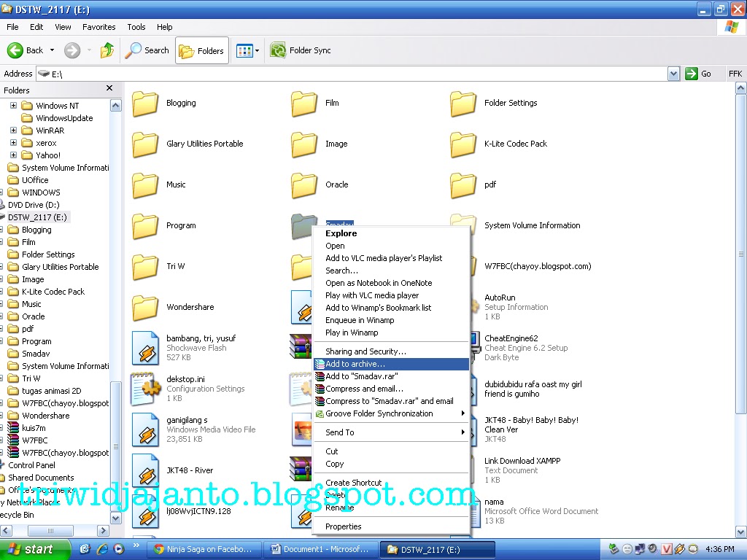This screenshot has height=560, width=747.
Task: Switch to Ninja Saga Chrome taskbar button
Action: point(204,549)
